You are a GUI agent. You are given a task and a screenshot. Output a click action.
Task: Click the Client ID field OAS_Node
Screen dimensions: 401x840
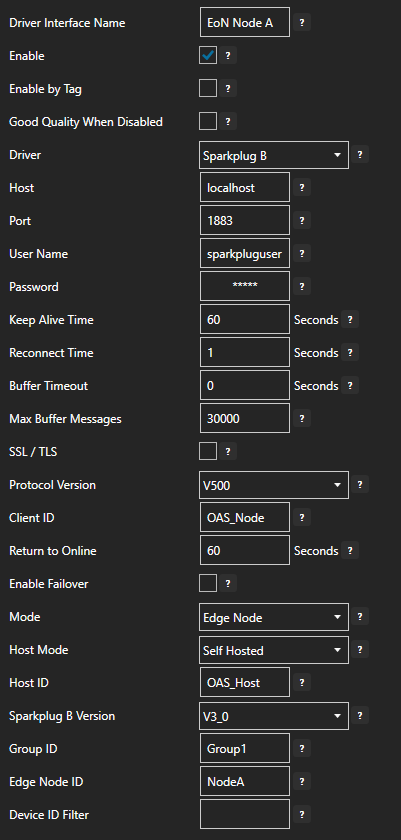point(245,517)
